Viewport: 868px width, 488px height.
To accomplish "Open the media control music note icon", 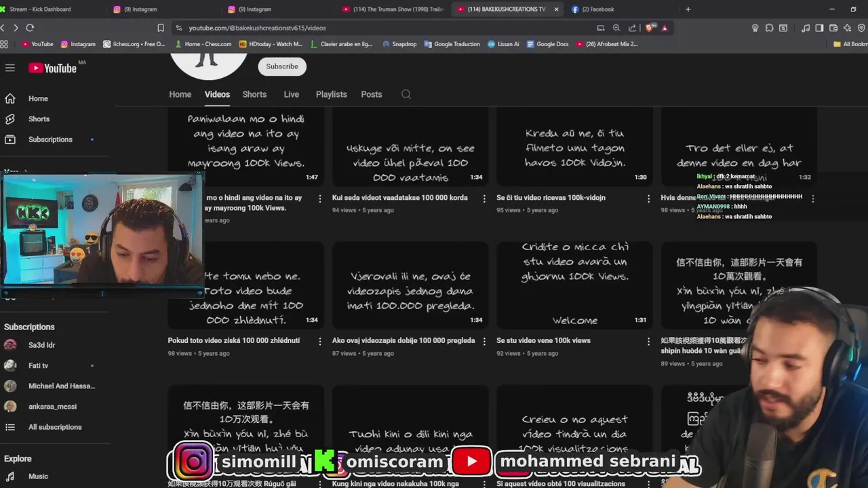I will [x=806, y=28].
